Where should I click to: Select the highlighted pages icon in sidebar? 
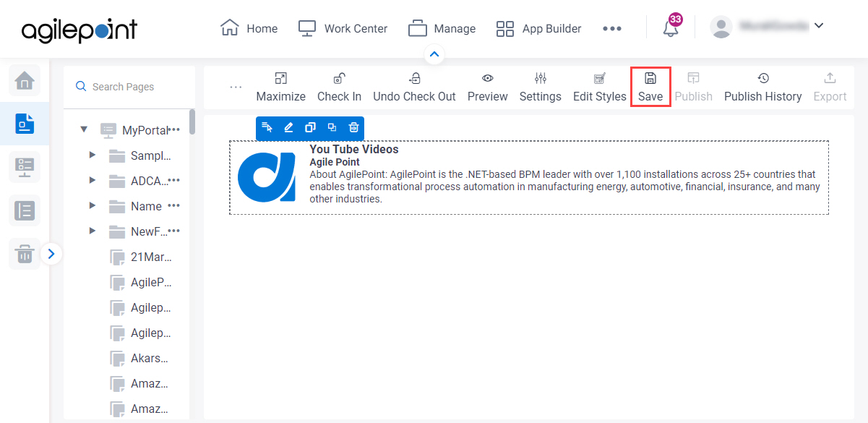tap(25, 124)
